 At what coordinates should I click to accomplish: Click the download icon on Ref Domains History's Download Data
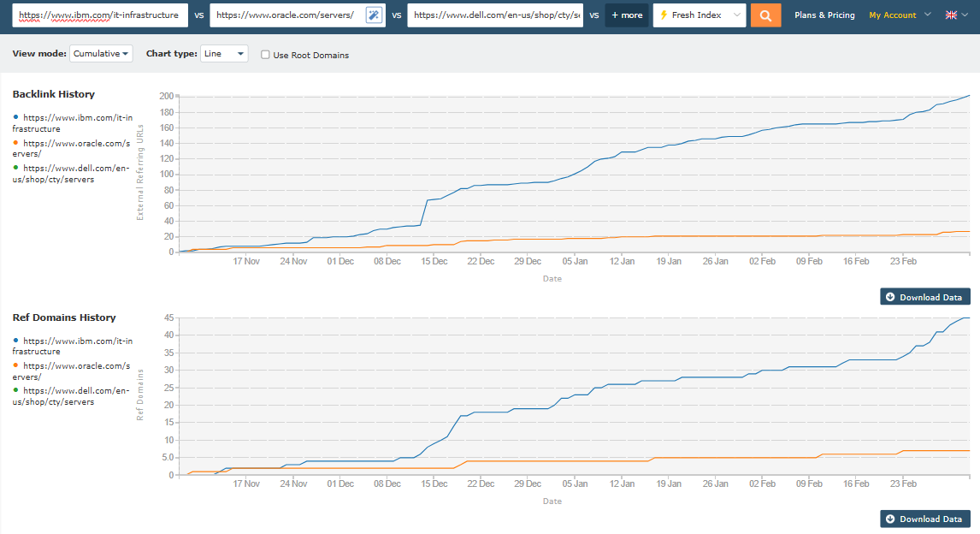tap(889, 519)
